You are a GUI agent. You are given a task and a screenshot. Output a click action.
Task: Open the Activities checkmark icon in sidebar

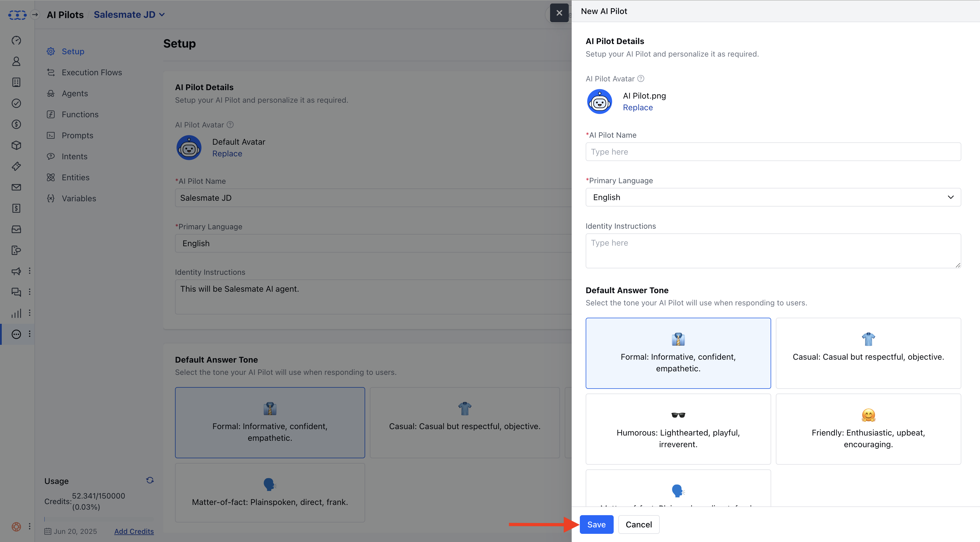(16, 103)
